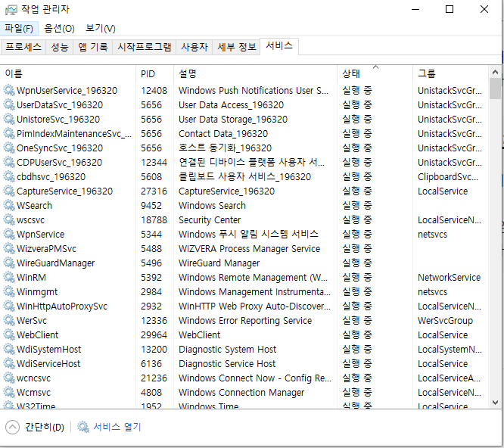Click gear icon beside PimIndexMaintenanceSvc
This screenshot has height=448, width=504.
coord(9,133)
